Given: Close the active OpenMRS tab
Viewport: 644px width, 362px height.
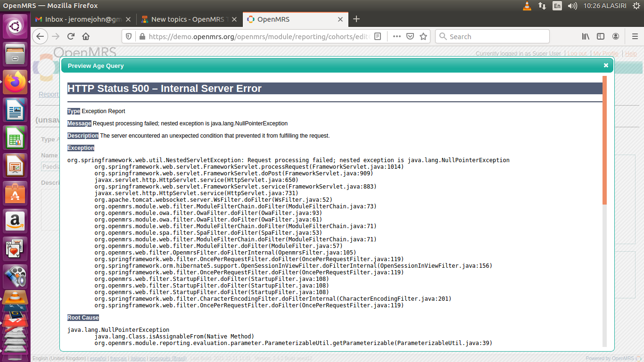Looking at the screenshot, I should pyautogui.click(x=340, y=19).
